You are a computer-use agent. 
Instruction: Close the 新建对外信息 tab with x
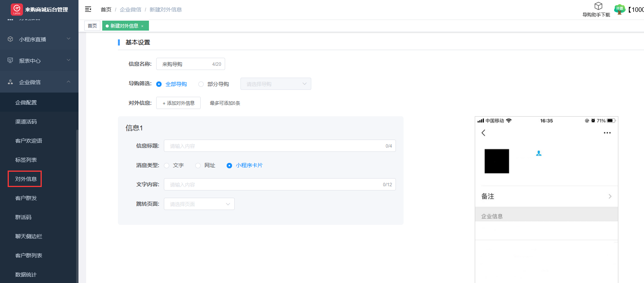tap(142, 26)
